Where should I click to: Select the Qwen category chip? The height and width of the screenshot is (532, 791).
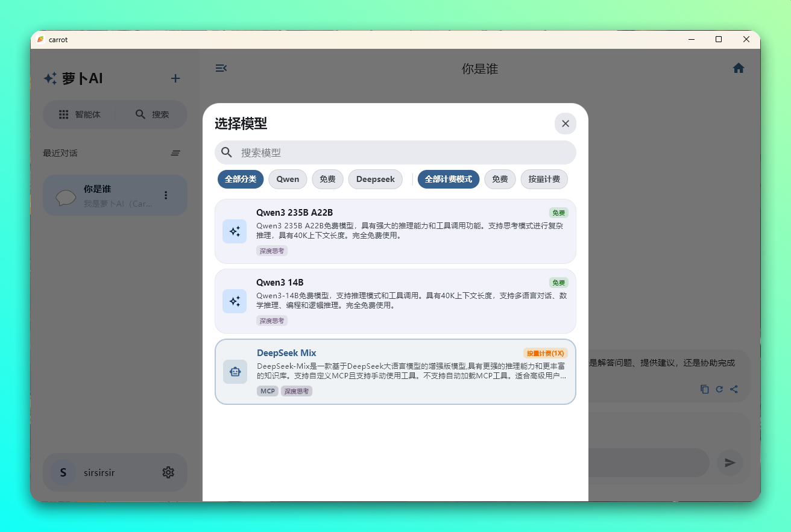tap(288, 179)
